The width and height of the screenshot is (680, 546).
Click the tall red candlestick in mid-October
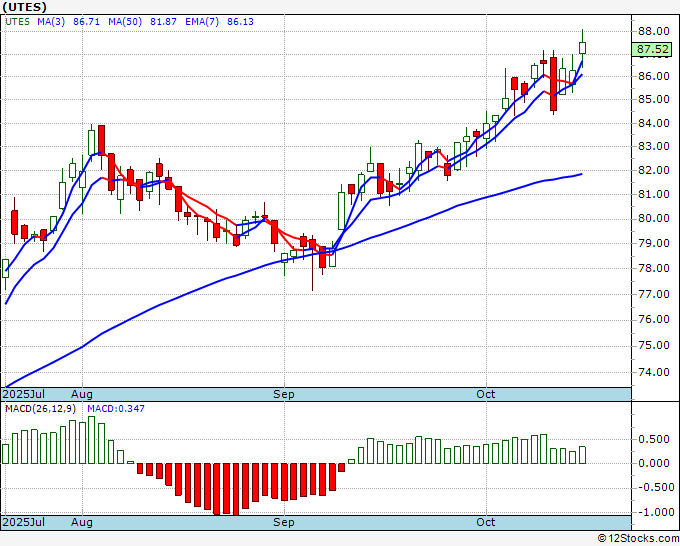point(553,83)
